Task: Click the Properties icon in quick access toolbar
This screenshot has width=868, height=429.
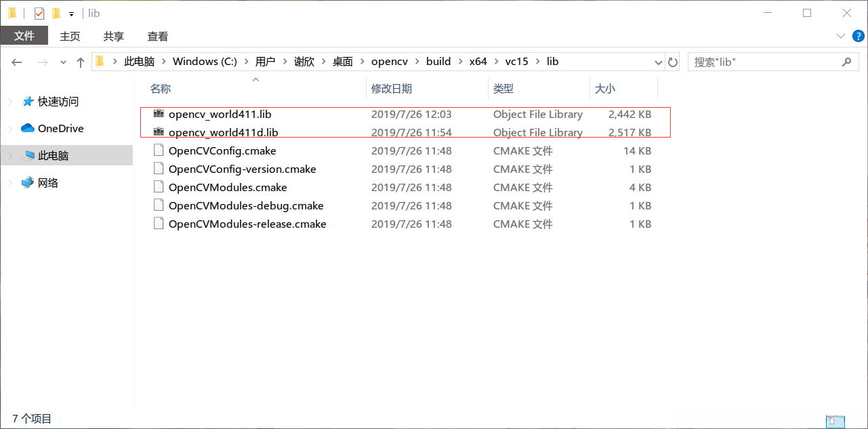Action: tap(39, 13)
